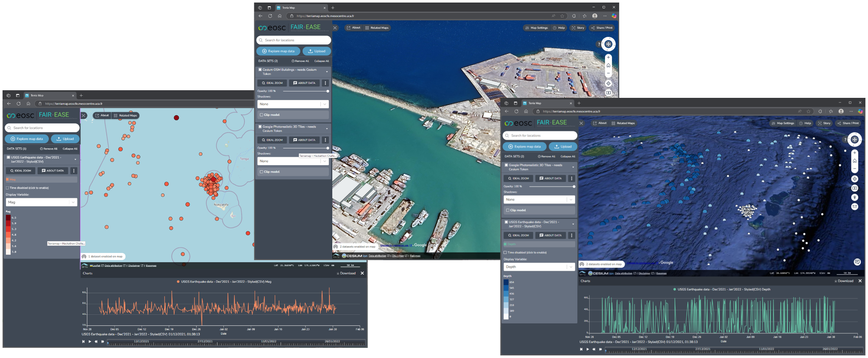Viewport: 868px width, 358px height.
Task: Open Story menu in the ocean map window
Action: (x=824, y=123)
